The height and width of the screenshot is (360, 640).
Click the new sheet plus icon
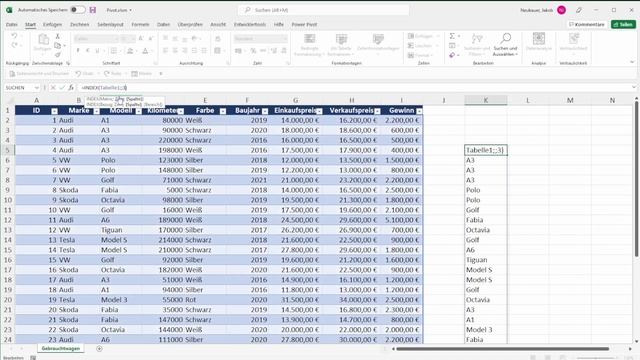click(x=99, y=349)
